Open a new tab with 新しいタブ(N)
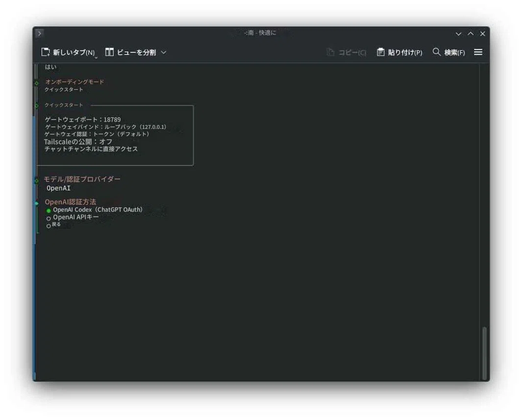Screen dimensions: 522x420 tap(68, 52)
